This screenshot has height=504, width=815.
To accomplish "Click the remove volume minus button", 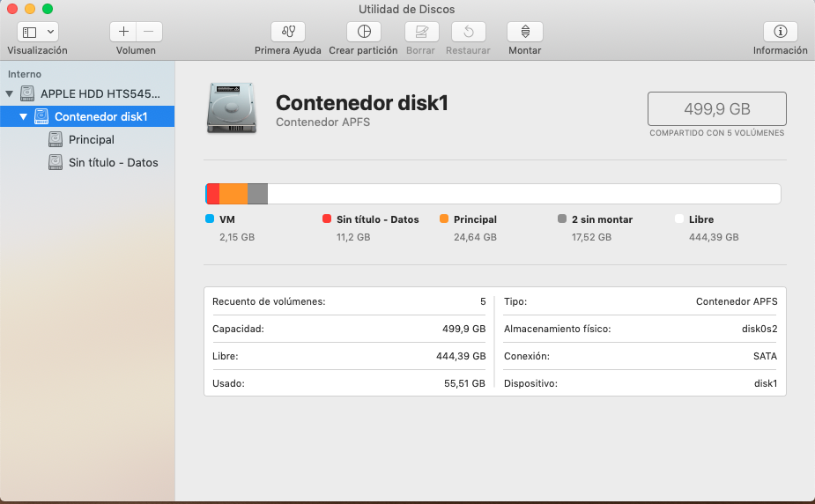I will coord(149,32).
